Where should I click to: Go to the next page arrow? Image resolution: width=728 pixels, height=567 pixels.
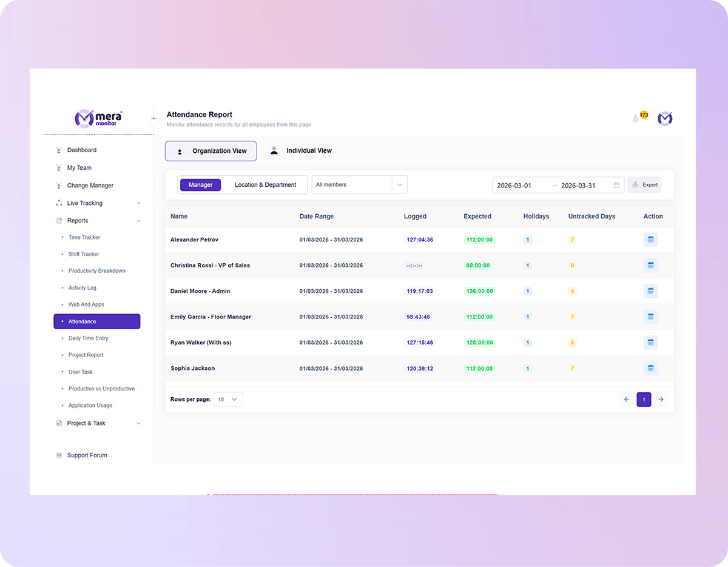coord(661,400)
